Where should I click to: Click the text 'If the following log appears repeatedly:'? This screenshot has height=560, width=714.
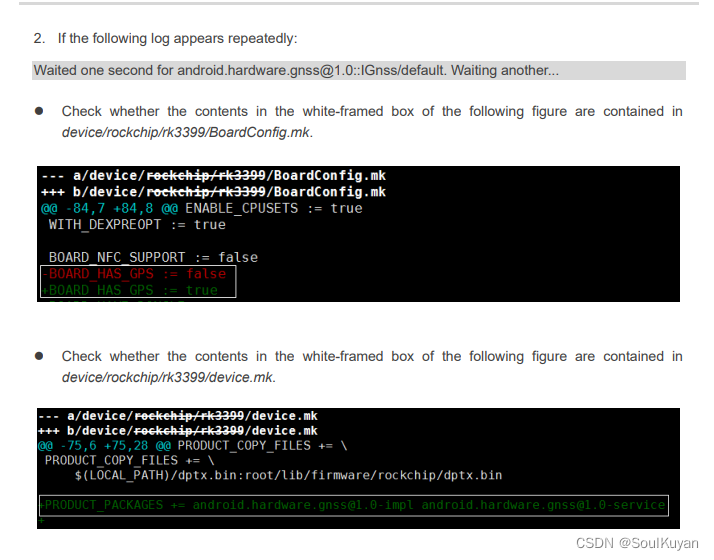coord(177,38)
